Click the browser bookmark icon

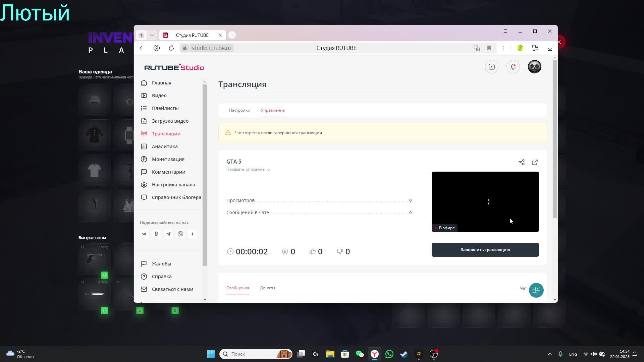(x=489, y=48)
